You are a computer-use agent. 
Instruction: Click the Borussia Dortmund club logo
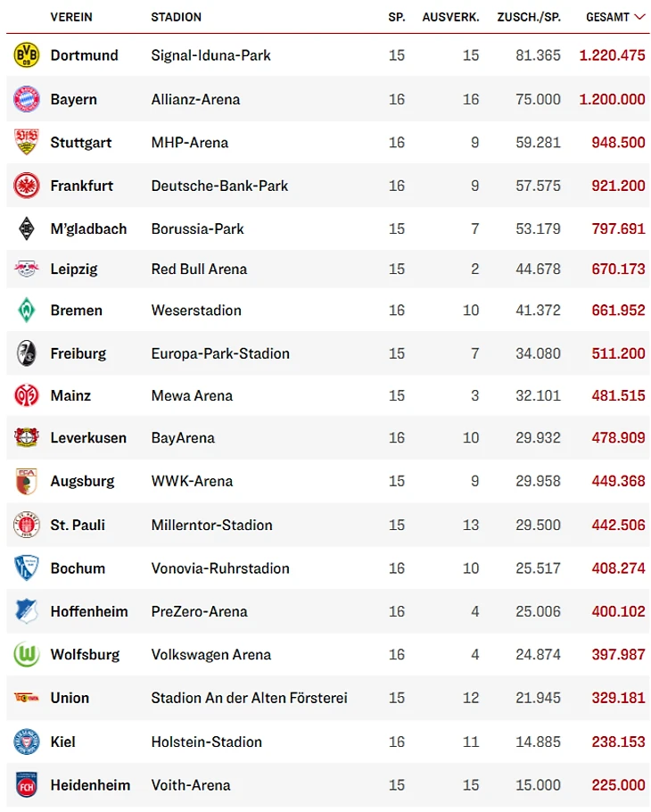(x=26, y=55)
